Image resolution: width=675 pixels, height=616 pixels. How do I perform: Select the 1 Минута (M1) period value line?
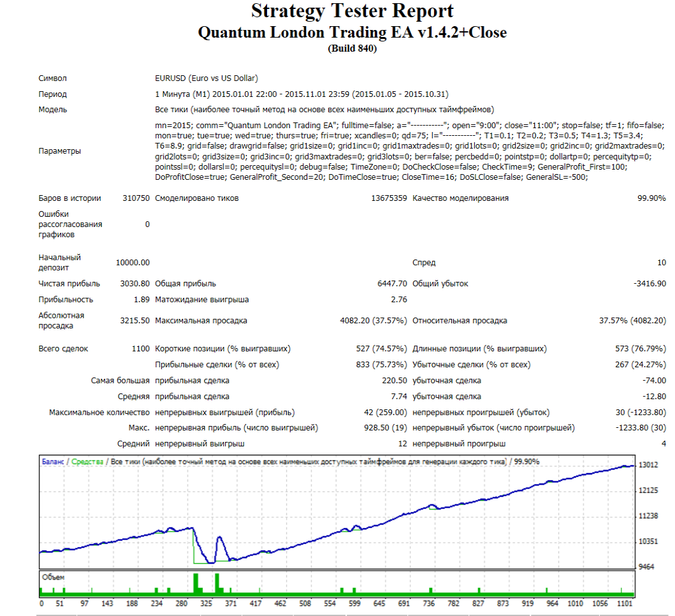click(301, 94)
